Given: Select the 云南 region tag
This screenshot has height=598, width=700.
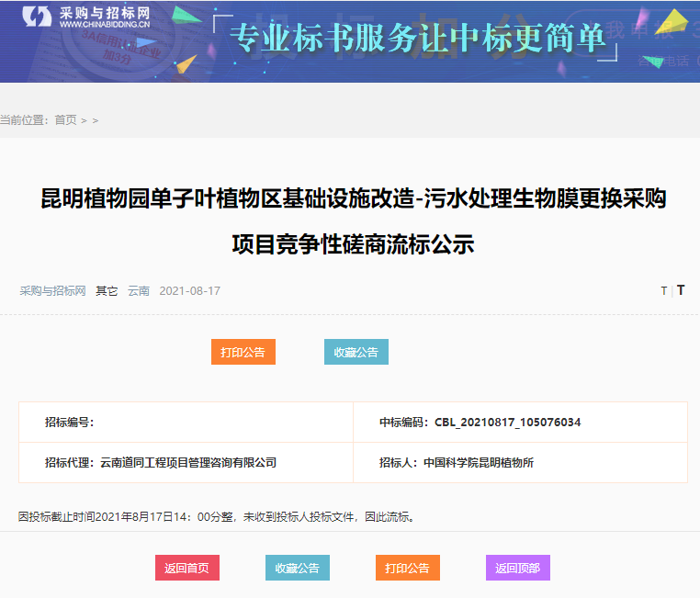Looking at the screenshot, I should (x=139, y=291).
